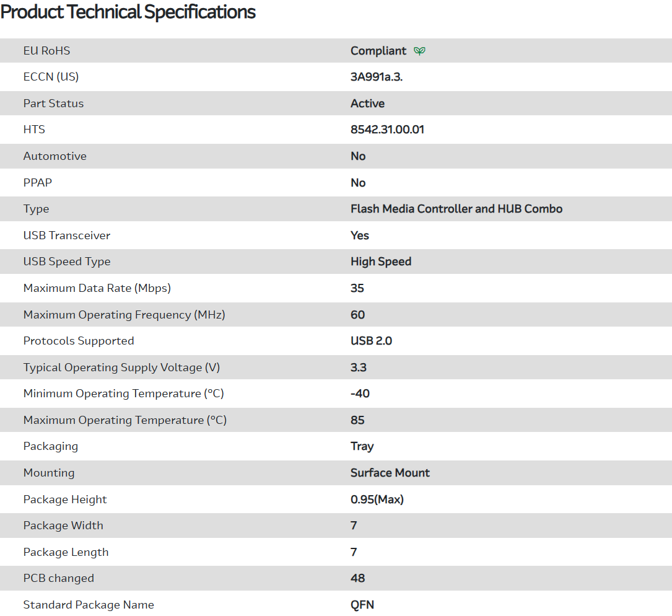
Task: Click the Maximum Data Rate (Mbps) label
Action: pos(97,288)
